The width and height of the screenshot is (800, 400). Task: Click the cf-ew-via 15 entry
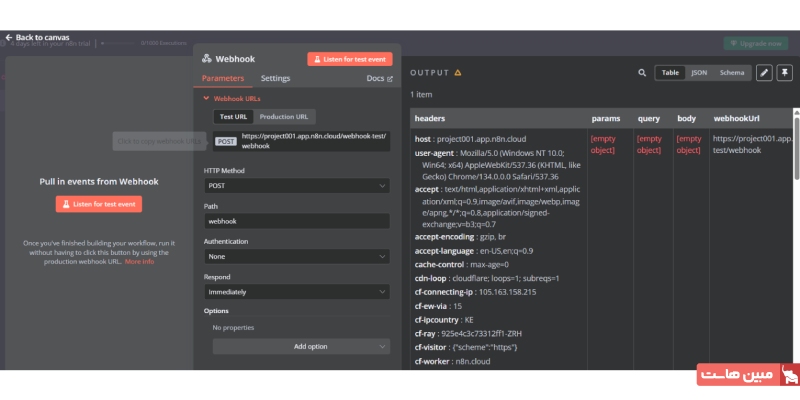438,306
